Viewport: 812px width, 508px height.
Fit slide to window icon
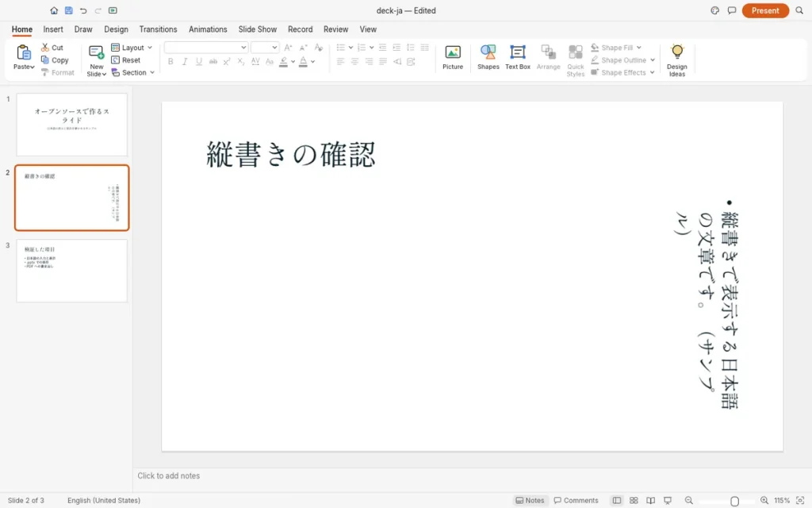[x=799, y=500]
